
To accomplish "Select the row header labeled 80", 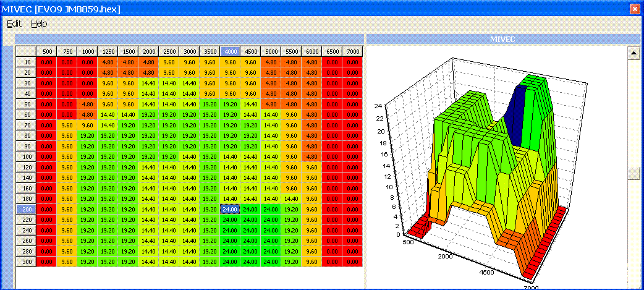I will [27, 135].
